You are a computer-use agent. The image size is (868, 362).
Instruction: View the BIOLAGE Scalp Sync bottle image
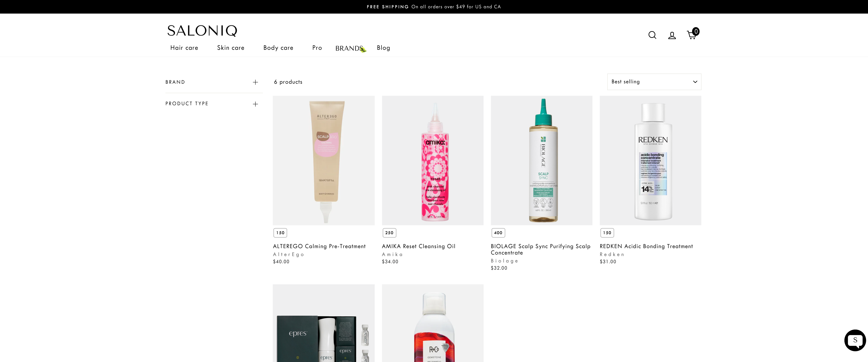point(542,161)
